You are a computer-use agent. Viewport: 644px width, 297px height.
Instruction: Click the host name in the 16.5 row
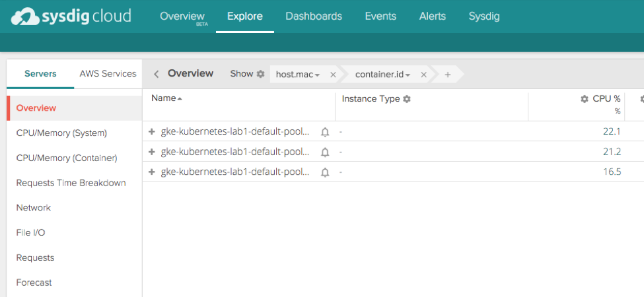coord(235,172)
